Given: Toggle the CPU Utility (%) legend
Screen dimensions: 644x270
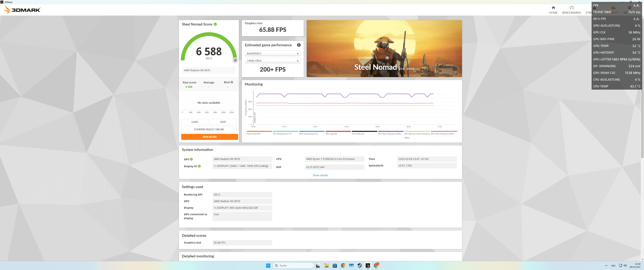Looking at the screenshot, I should coord(364,133).
